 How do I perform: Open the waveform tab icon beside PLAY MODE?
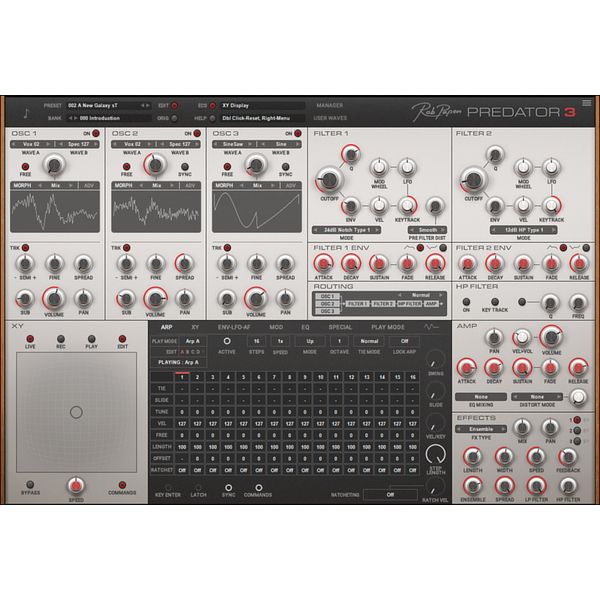[431, 327]
